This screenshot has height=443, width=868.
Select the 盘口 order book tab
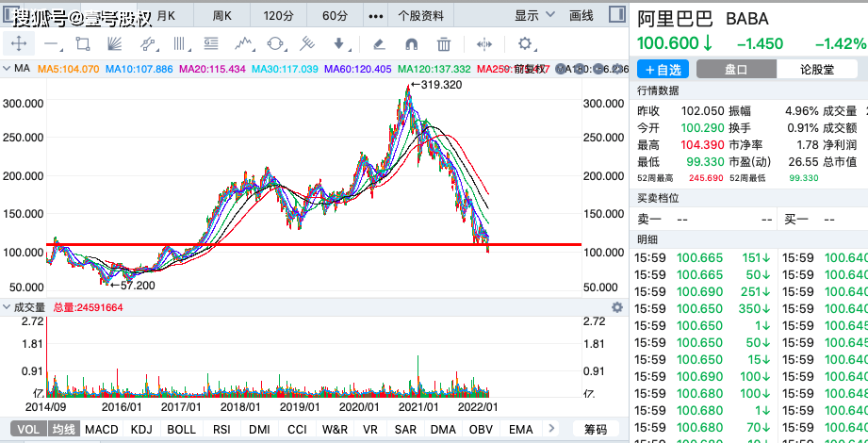click(736, 69)
